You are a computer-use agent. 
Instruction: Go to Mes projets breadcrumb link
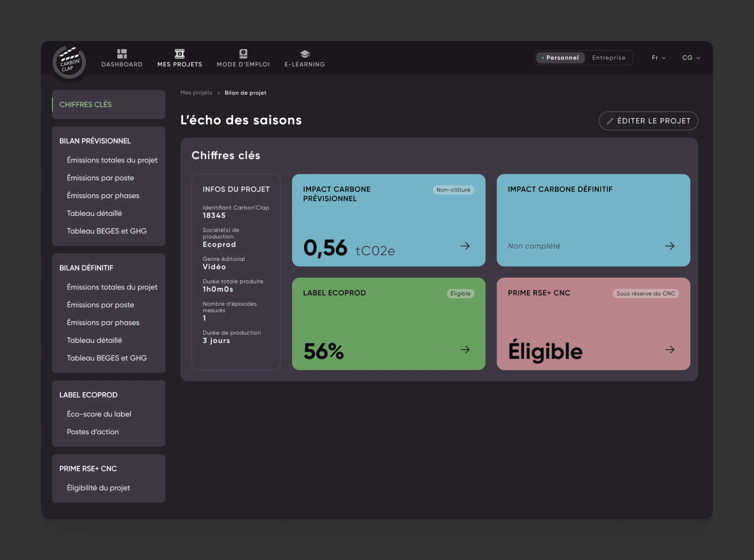pos(196,93)
